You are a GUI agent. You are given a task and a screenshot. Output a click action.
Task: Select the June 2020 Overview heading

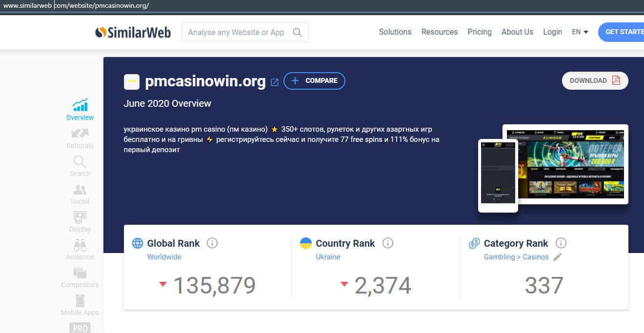pos(167,103)
